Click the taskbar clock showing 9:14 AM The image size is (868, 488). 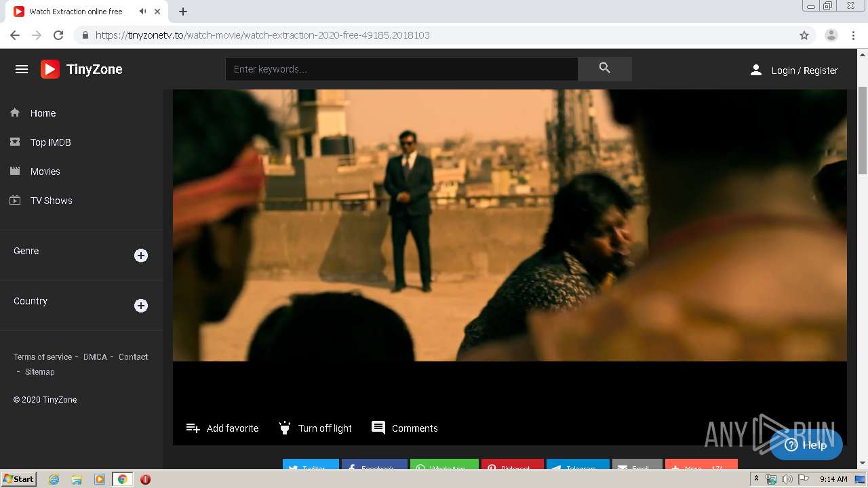(833, 479)
